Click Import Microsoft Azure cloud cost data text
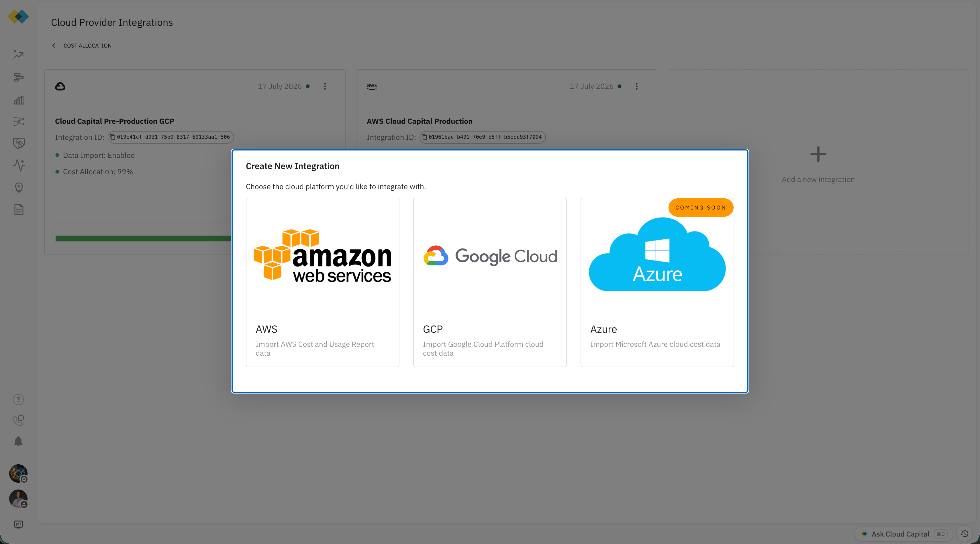The image size is (980, 544). tap(655, 344)
